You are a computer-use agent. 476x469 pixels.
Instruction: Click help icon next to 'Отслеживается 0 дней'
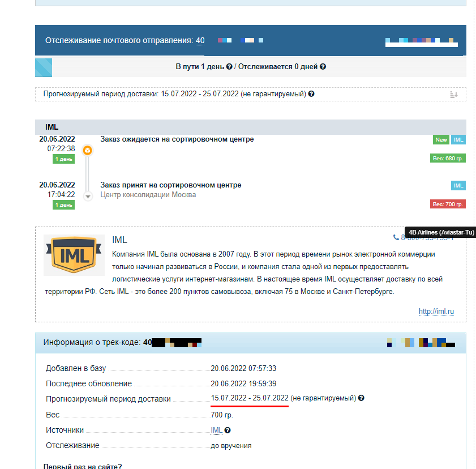click(323, 66)
